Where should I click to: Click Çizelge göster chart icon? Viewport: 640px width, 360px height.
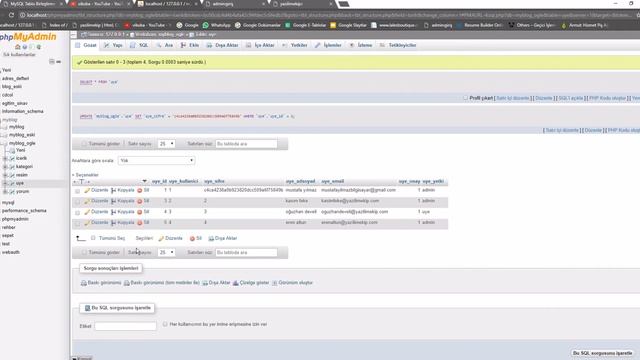click(236, 283)
